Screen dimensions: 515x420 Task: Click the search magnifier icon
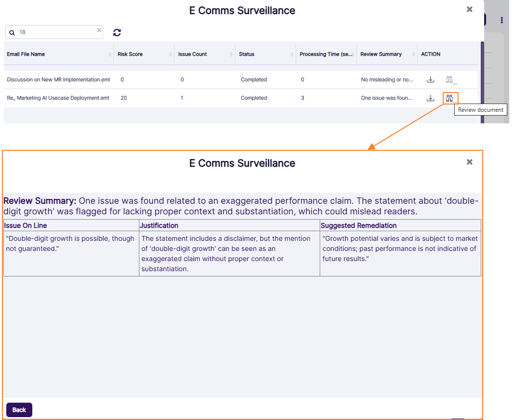pos(12,32)
